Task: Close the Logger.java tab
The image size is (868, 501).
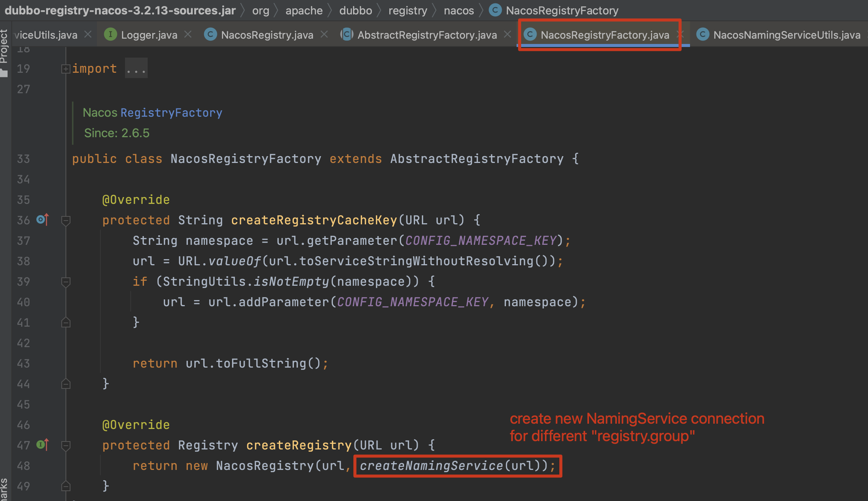Action: 188,34
